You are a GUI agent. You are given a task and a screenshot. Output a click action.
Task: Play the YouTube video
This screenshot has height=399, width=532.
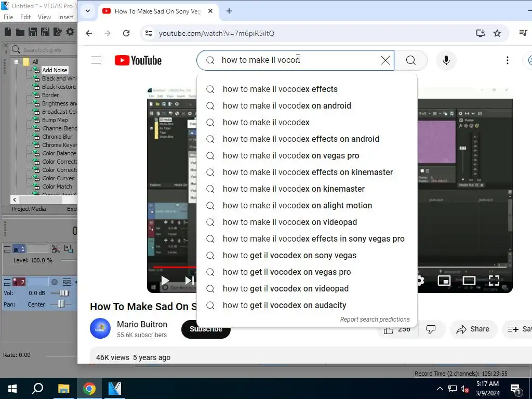[165, 281]
